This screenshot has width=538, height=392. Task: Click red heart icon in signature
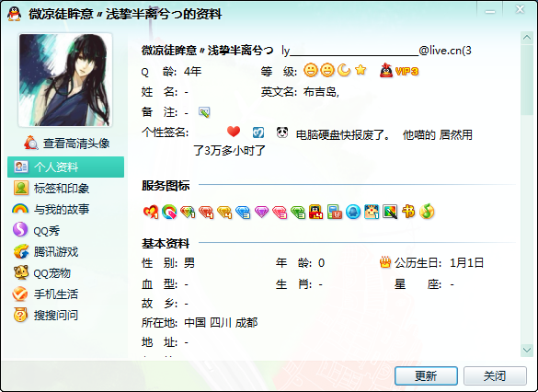[x=234, y=132]
